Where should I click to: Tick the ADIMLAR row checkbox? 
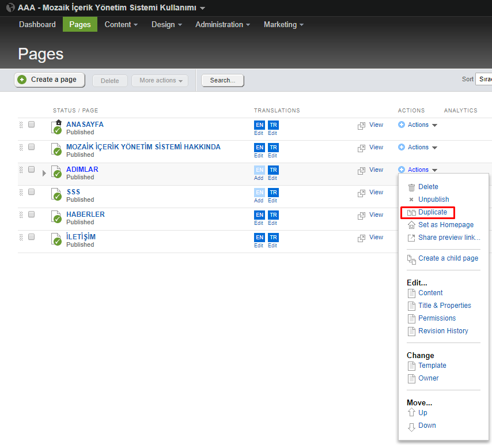[31, 169]
